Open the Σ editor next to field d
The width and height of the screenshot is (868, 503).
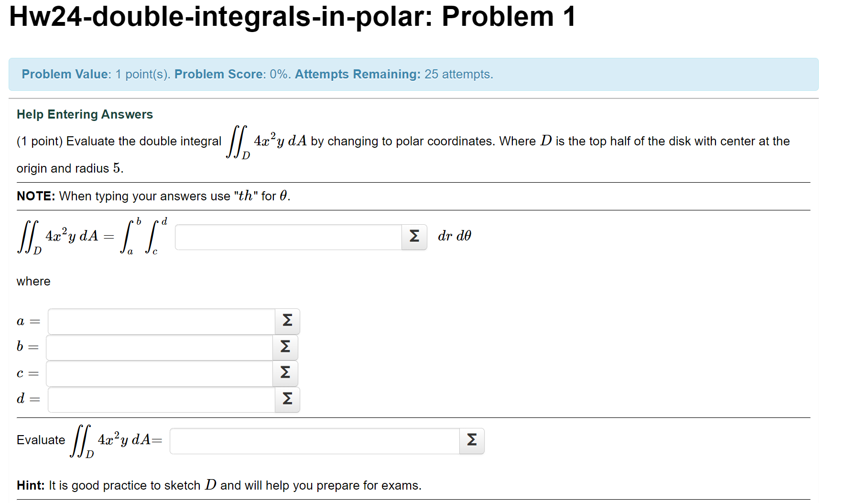pyautogui.click(x=286, y=400)
